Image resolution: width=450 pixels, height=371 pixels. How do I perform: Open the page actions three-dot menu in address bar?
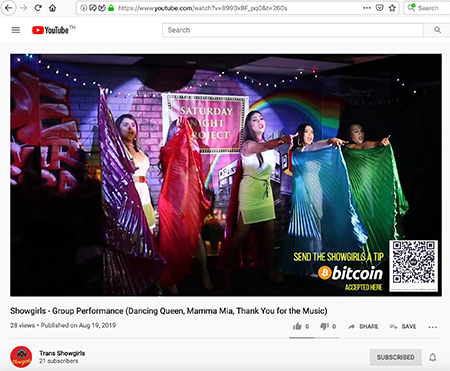[367, 8]
